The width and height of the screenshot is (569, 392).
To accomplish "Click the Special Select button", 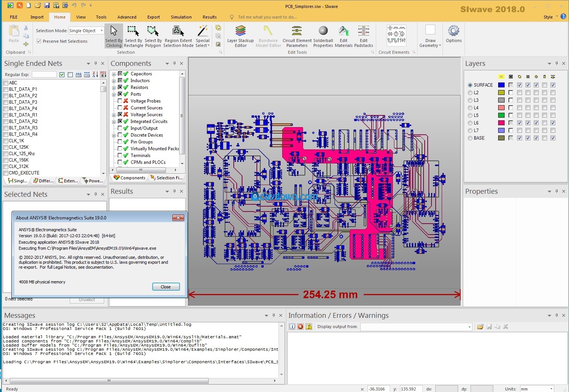I will coord(202,36).
